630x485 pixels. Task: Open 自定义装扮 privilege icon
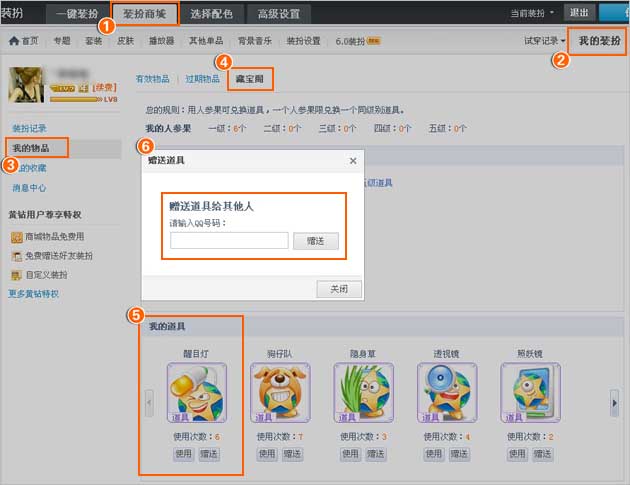click(16, 274)
